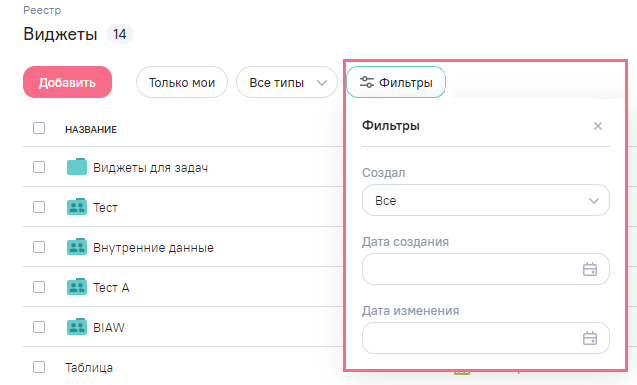
Task: Click the Тест А shared folder icon
Action: (x=77, y=287)
